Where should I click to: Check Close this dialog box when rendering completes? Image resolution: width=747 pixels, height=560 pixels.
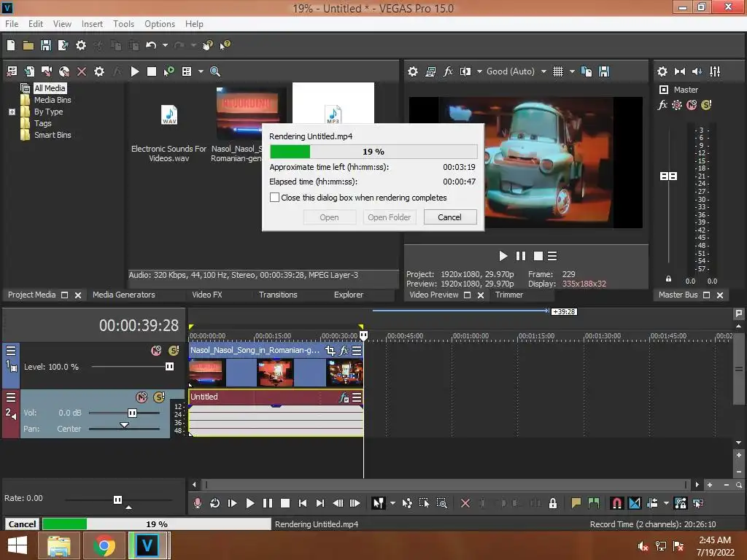pyautogui.click(x=274, y=197)
